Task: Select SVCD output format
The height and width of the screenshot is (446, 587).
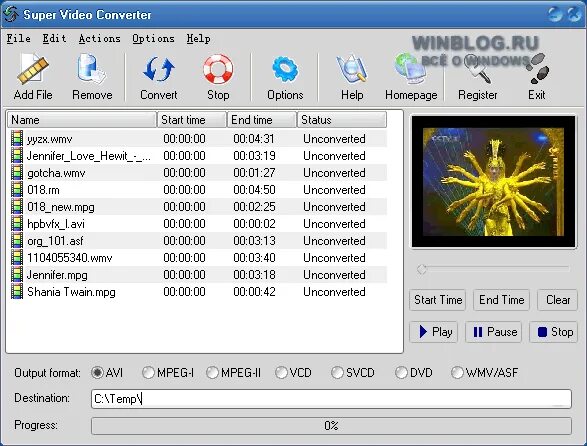Action: [x=337, y=373]
